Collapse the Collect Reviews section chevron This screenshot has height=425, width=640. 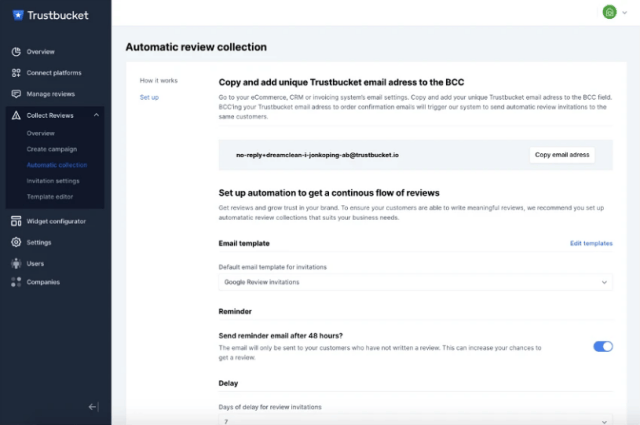pyautogui.click(x=96, y=115)
